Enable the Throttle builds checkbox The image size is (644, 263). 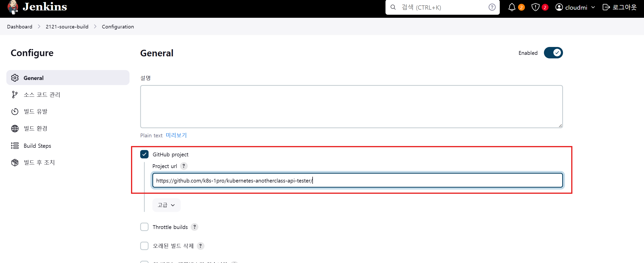(x=144, y=227)
